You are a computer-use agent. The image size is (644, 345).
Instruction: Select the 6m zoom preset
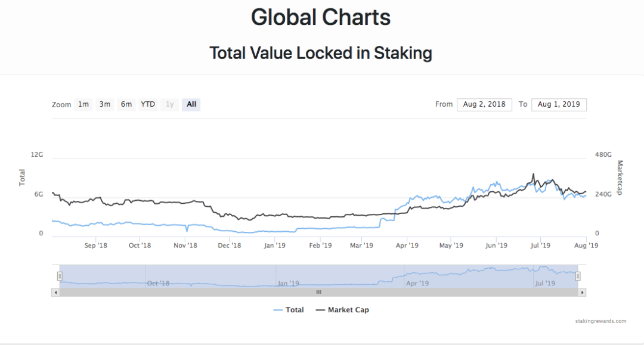126,104
